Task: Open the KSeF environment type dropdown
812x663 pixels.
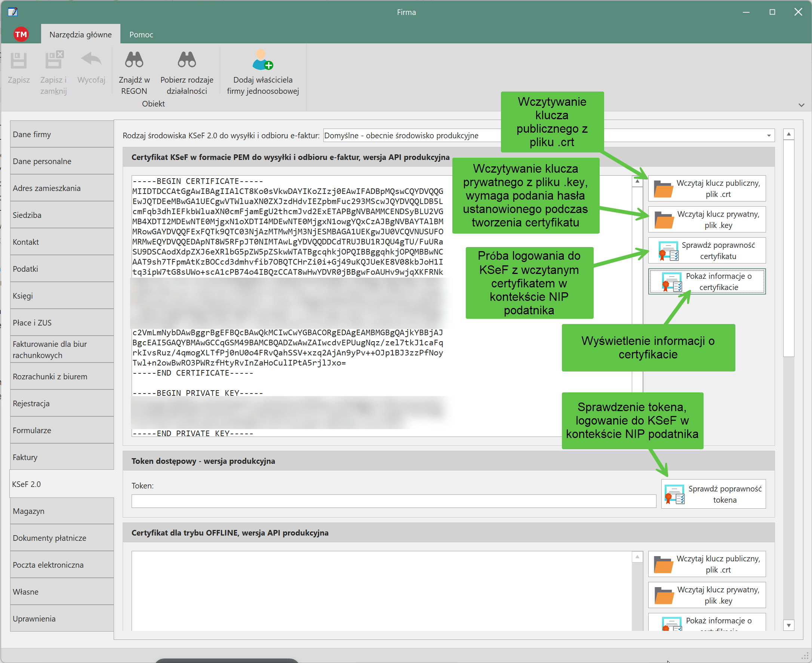Action: click(769, 136)
